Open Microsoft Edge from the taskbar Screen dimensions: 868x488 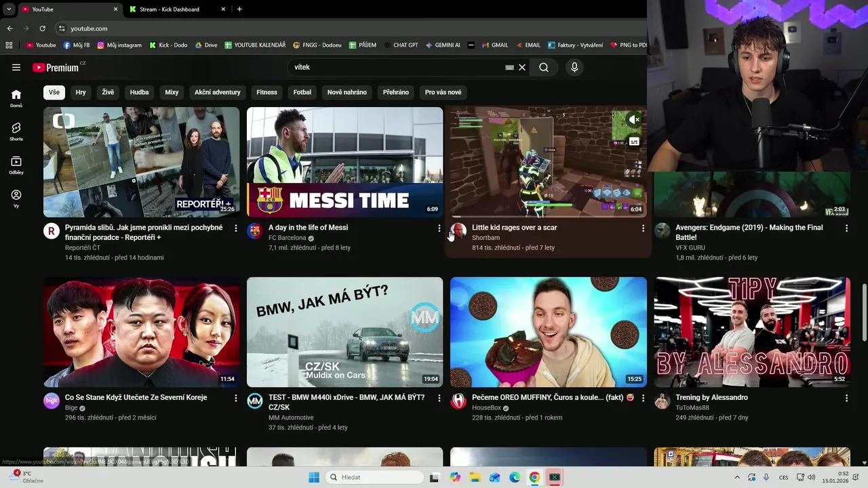pyautogui.click(x=515, y=477)
